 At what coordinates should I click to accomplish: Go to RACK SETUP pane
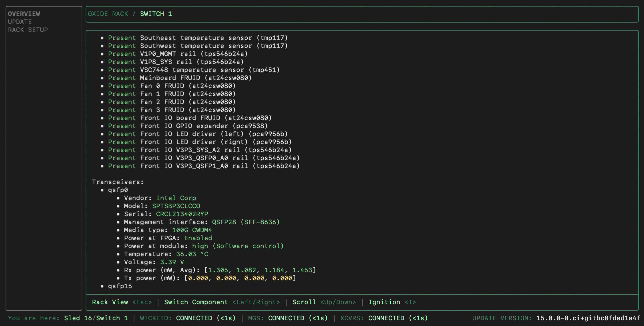point(28,30)
